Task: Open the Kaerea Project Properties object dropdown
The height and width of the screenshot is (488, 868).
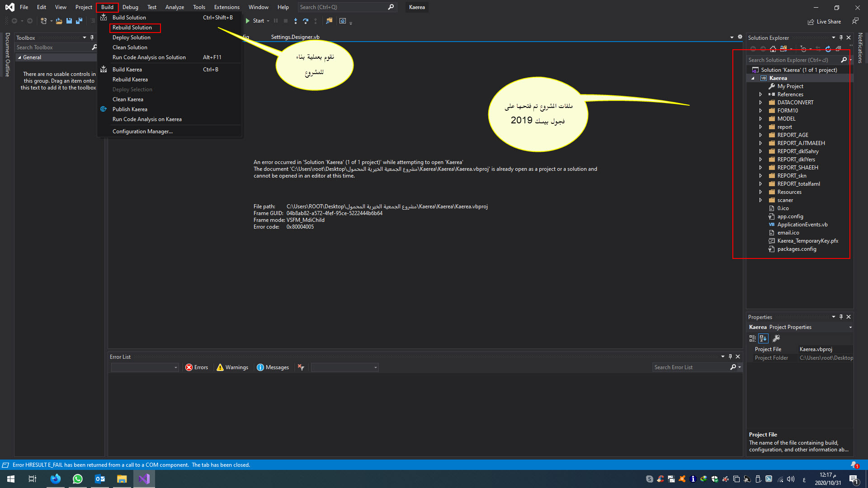Action: [850, 327]
